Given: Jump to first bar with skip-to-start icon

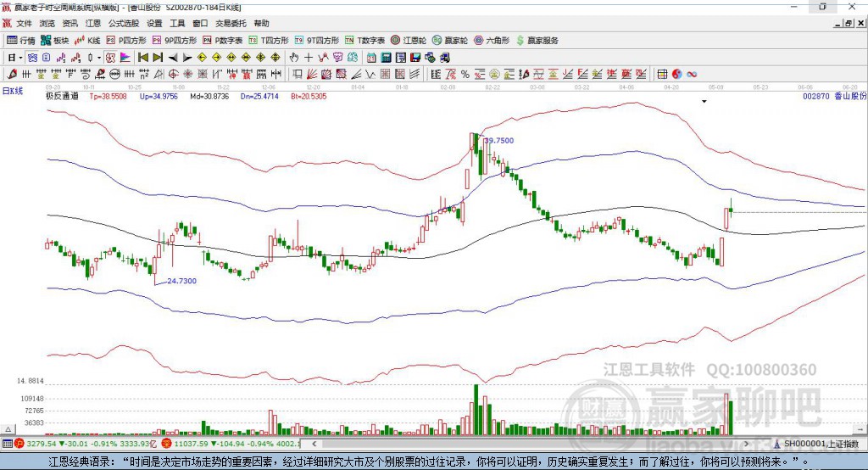Looking at the screenshot, I should [x=142, y=58].
